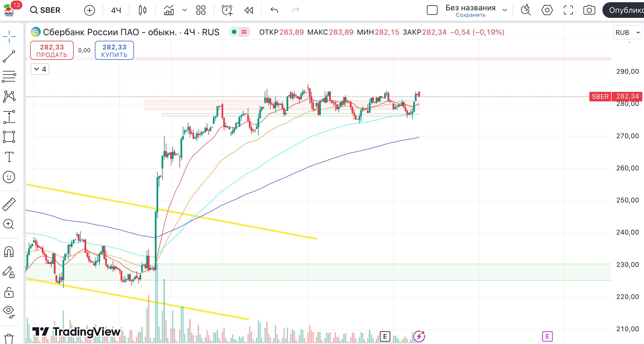Click the candlestick chart type icon
The image size is (644, 344).
(x=142, y=10)
